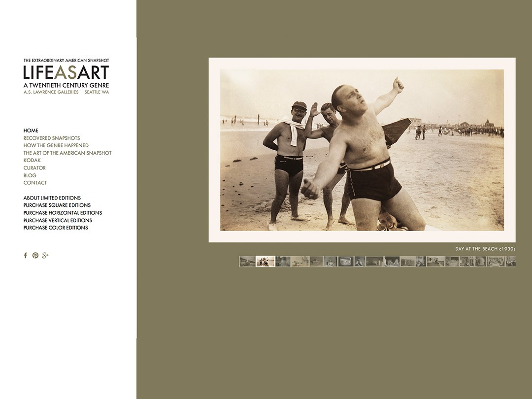The width and height of the screenshot is (532, 399).
Task: Open the Contact page
Action: click(x=35, y=183)
